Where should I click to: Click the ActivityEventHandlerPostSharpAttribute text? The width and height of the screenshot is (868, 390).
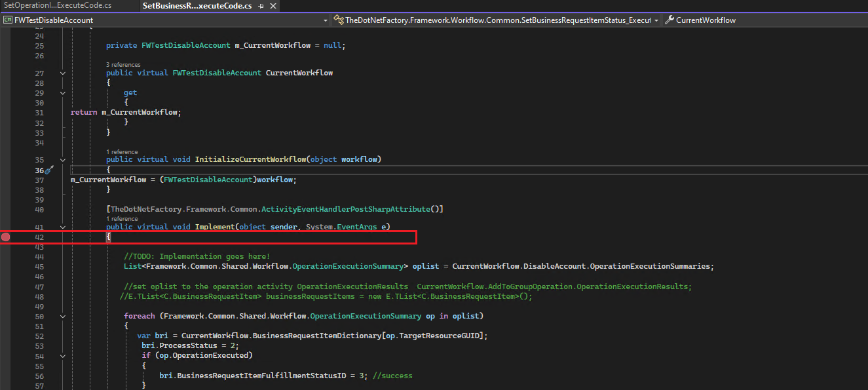point(346,209)
